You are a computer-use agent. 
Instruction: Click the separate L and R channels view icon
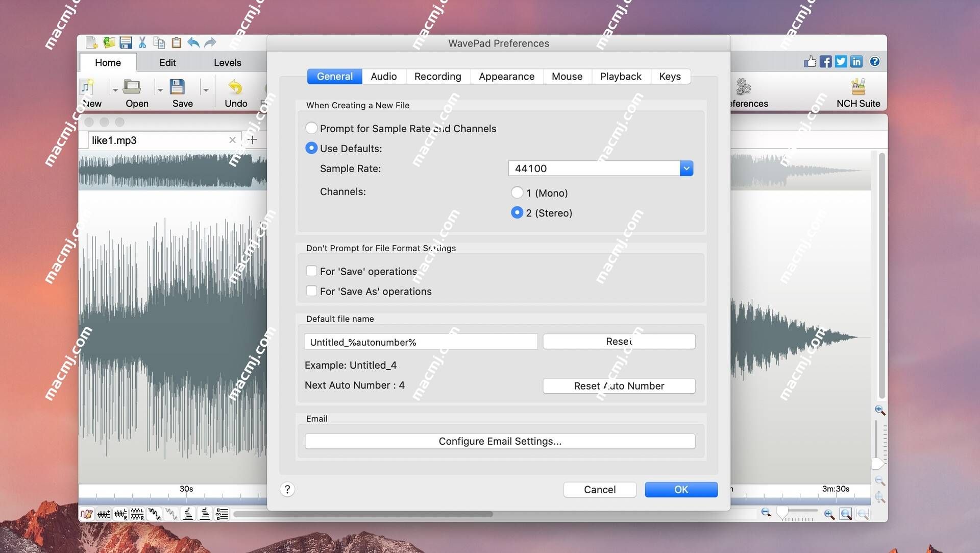[x=137, y=514]
